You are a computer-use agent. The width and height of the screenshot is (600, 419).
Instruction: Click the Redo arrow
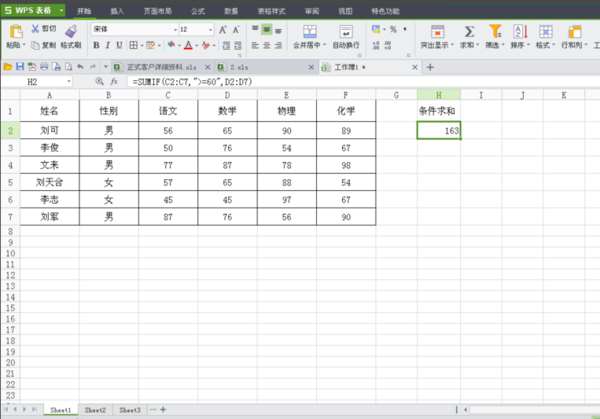93,67
